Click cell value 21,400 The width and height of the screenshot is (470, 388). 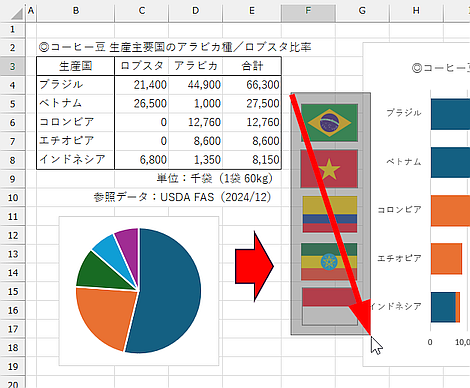click(x=142, y=85)
